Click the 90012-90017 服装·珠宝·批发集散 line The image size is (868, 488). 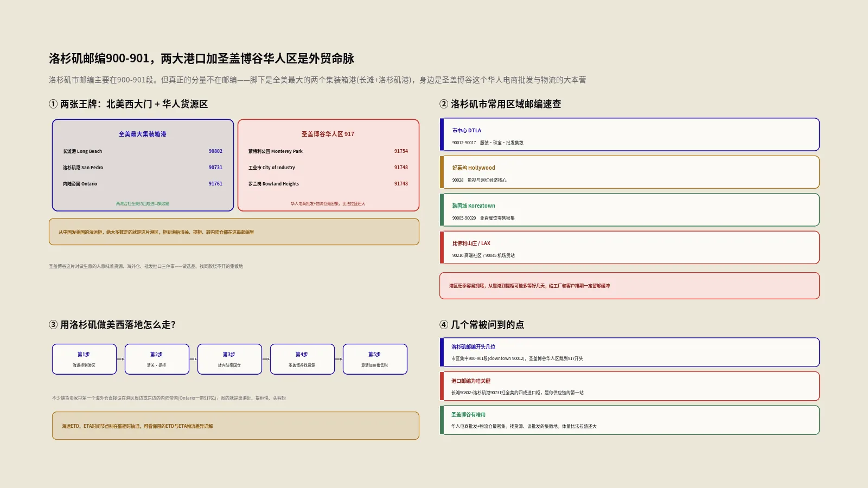click(488, 143)
